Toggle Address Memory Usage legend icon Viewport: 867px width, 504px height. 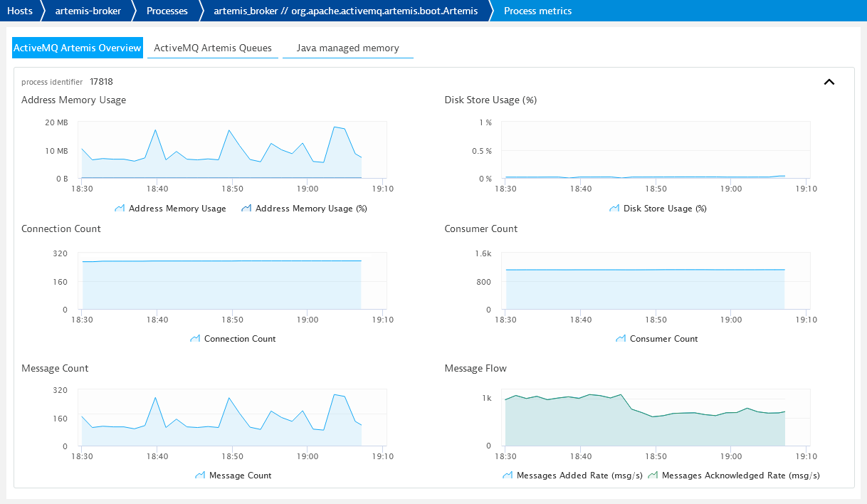(x=120, y=209)
